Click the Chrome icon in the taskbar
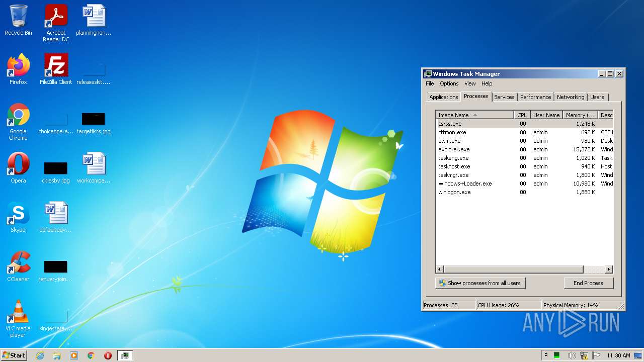 point(91,355)
